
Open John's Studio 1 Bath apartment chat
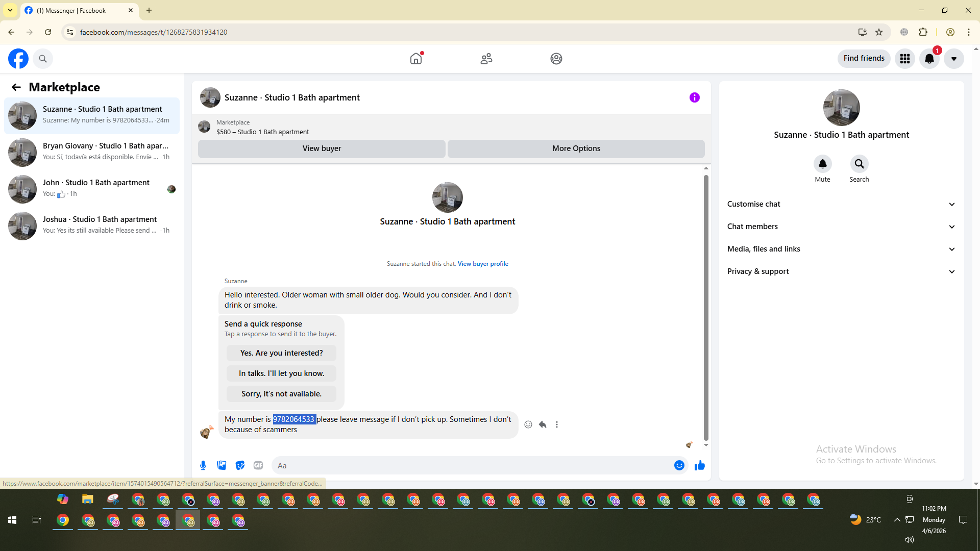click(92, 189)
